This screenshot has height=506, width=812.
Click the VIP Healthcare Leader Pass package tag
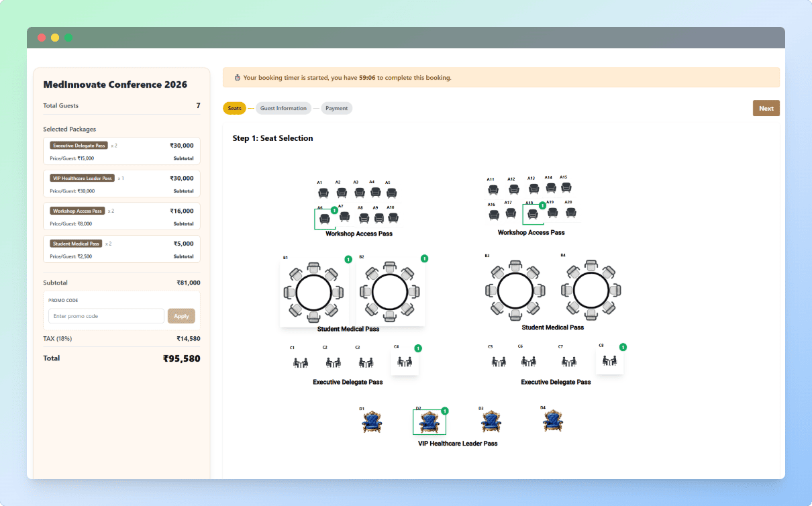82,178
